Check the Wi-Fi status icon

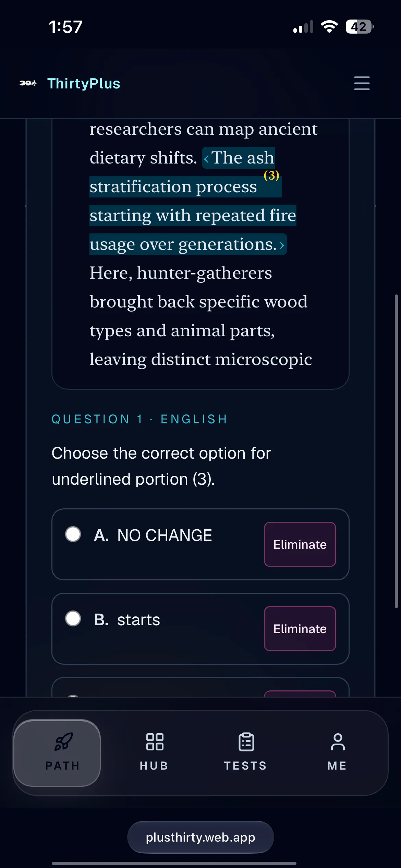[329, 27]
